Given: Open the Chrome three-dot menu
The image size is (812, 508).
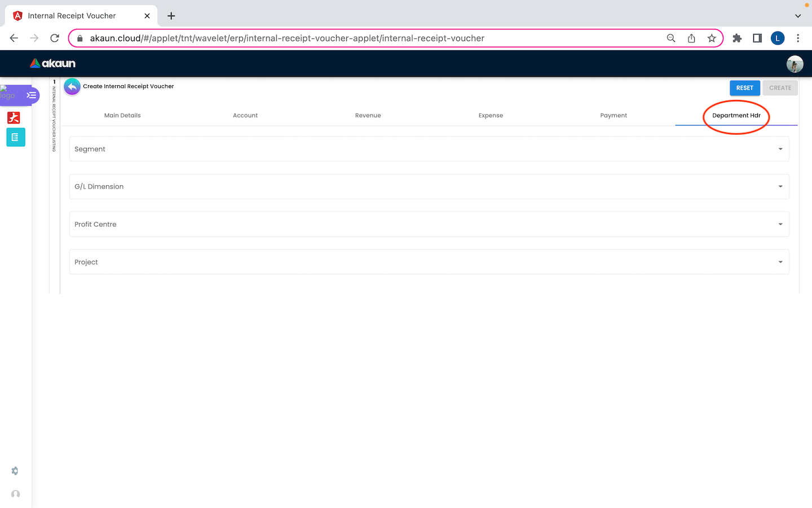Looking at the screenshot, I should (798, 38).
